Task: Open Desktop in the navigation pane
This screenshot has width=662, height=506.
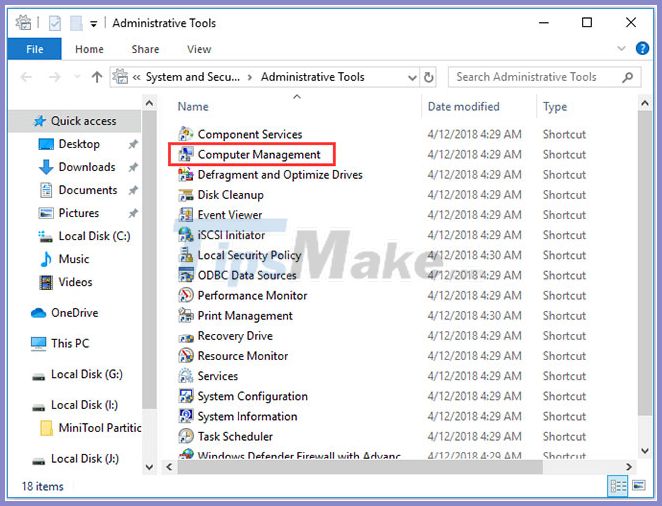Action: 79,144
